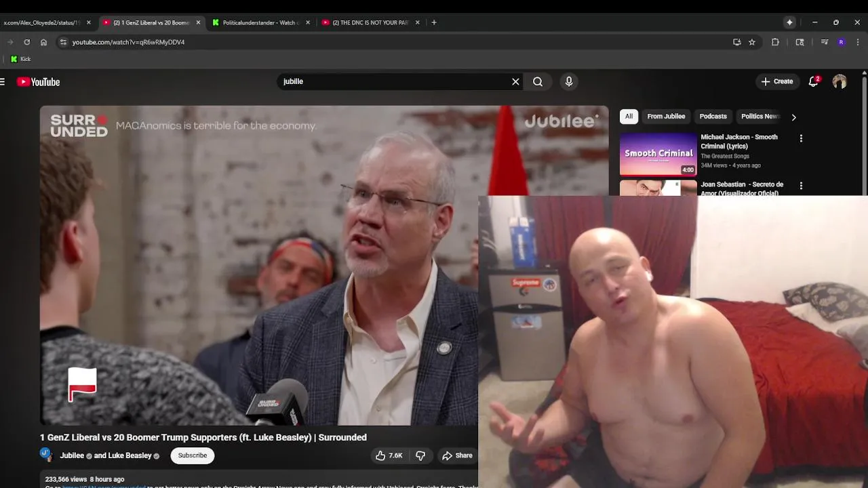Open options for Smooth Criminal video
Viewport: 868px width, 488px height.
[x=801, y=138]
